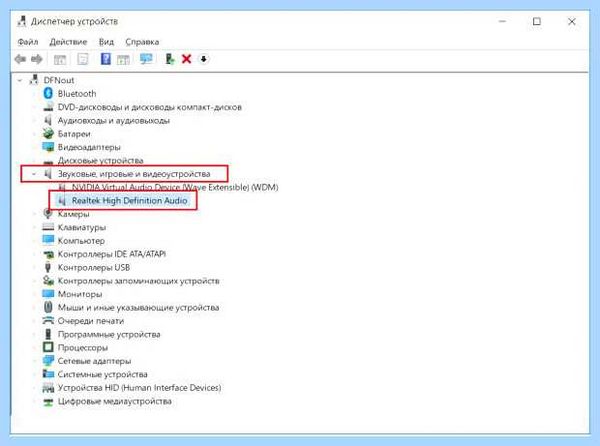Select Аудиовходы и аудиовыходы category
The image size is (600, 446).
click(114, 120)
